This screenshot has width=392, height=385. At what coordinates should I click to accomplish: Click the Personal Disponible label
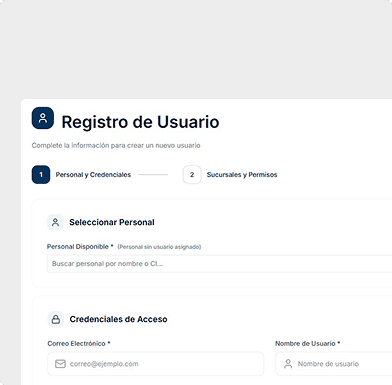80,247
